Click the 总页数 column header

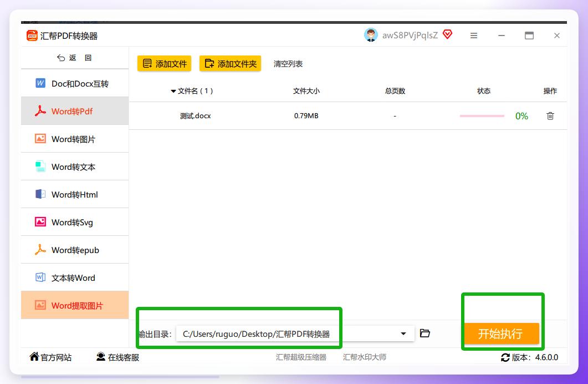pyautogui.click(x=395, y=91)
